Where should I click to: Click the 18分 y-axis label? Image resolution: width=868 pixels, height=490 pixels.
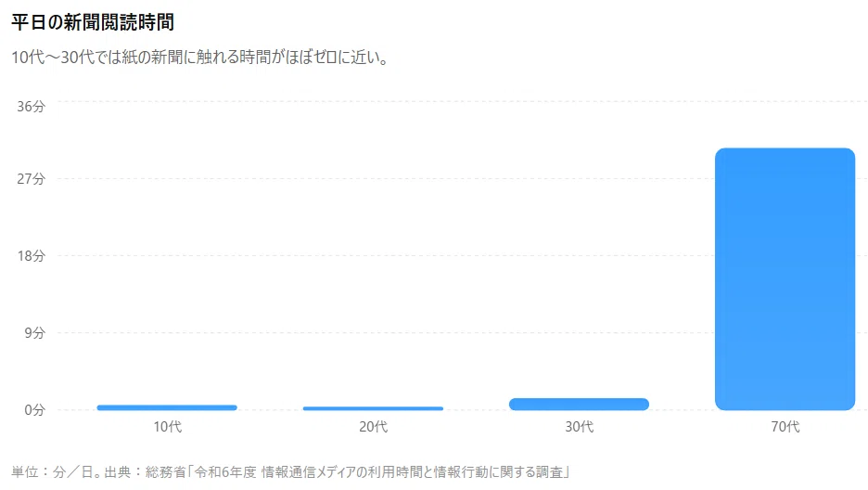tap(31, 256)
